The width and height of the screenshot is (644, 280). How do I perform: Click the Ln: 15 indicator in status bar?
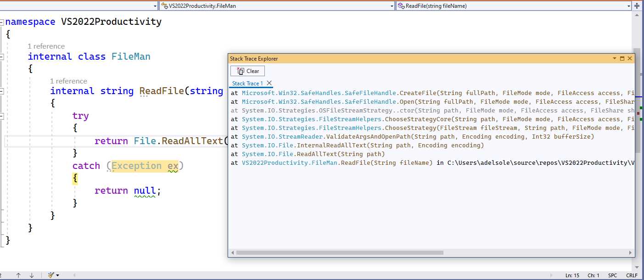[572, 274]
